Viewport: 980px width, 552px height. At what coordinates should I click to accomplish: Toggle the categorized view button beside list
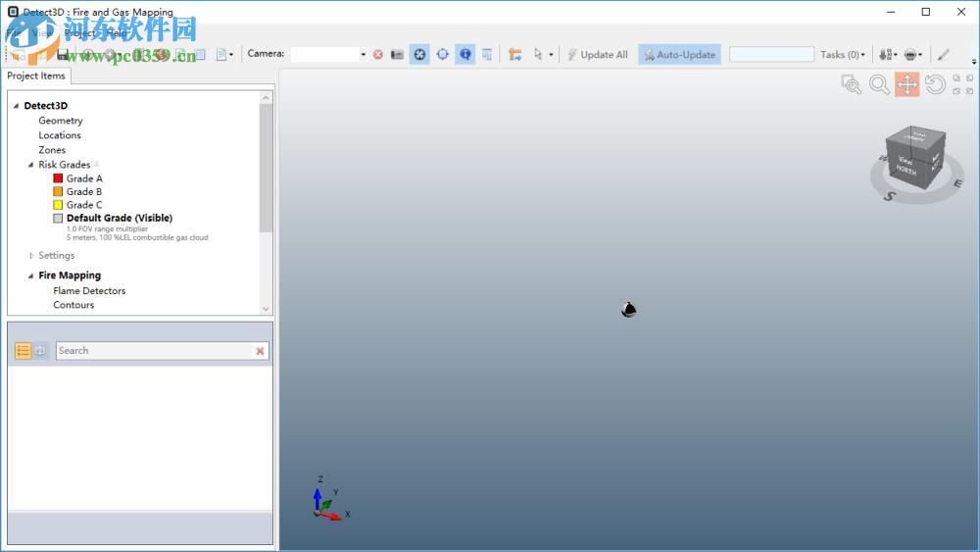[x=40, y=351]
